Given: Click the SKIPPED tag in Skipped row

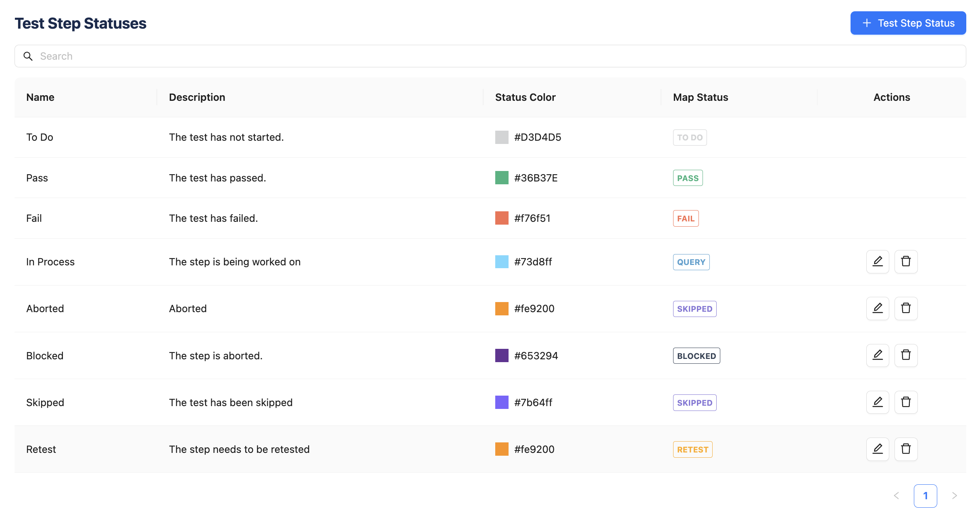Looking at the screenshot, I should (x=694, y=402).
